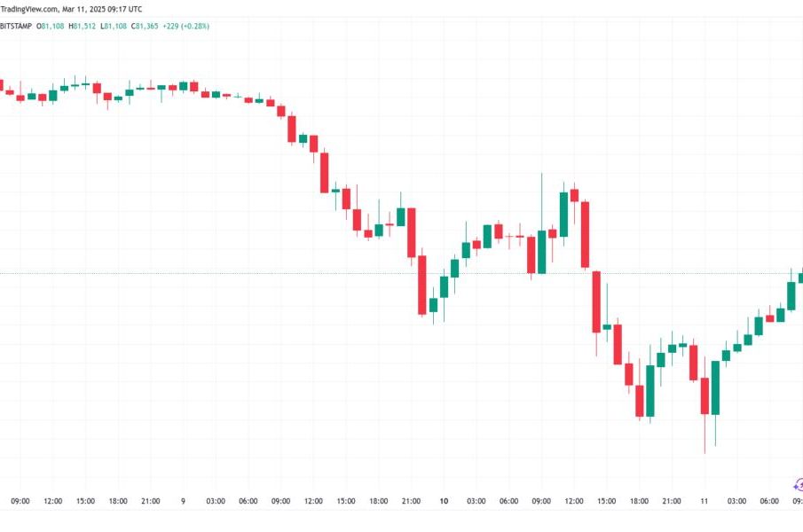Click the 15:00 label before date 9
The width and height of the screenshot is (803, 532).
(x=85, y=501)
